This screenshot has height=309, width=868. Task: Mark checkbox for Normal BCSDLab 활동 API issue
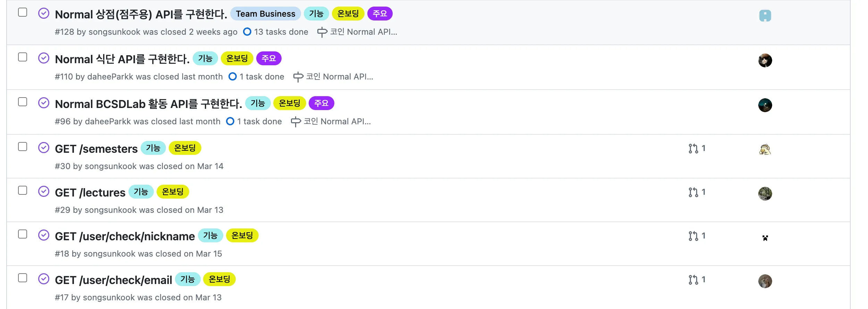click(23, 102)
